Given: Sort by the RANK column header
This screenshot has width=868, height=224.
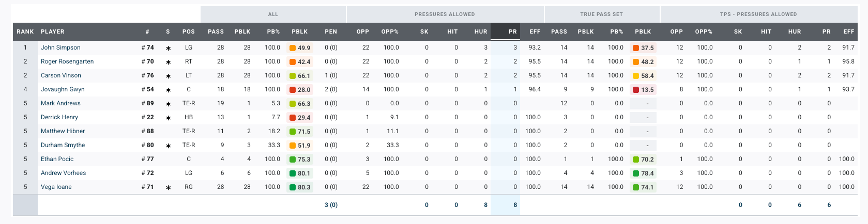Looking at the screenshot, I should [x=25, y=31].
